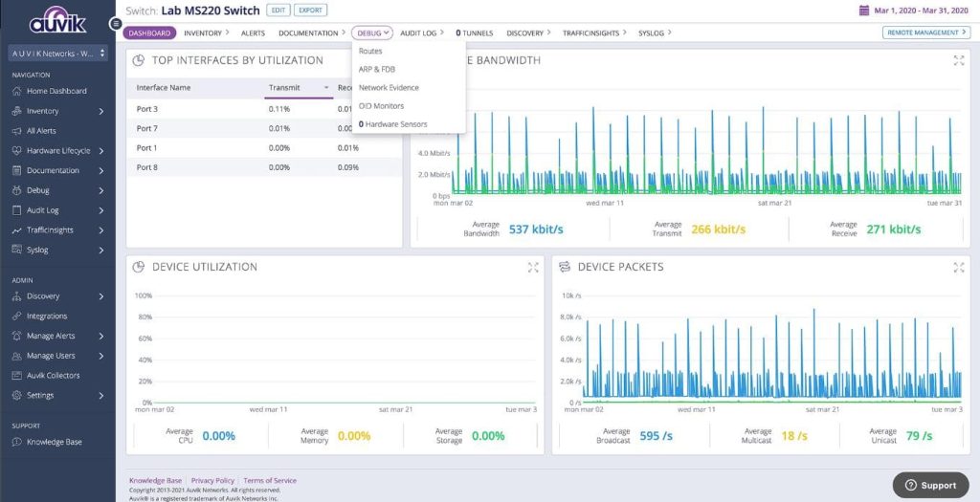This screenshot has width=980, height=502.
Task: Click the All Alerts megaphone icon
Action: click(x=17, y=131)
